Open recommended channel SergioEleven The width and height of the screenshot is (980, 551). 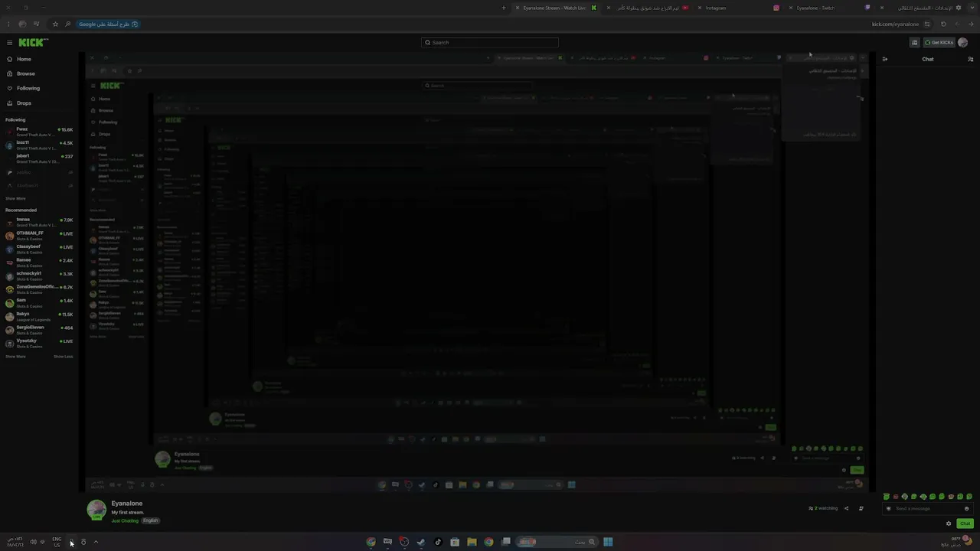pos(39,330)
